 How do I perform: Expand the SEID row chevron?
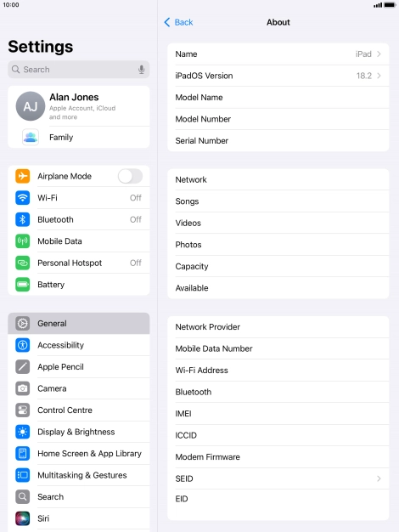379,478
